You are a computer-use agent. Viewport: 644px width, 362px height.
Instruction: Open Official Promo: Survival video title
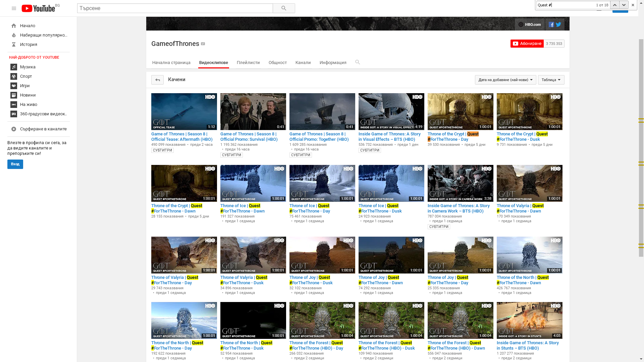pyautogui.click(x=249, y=137)
